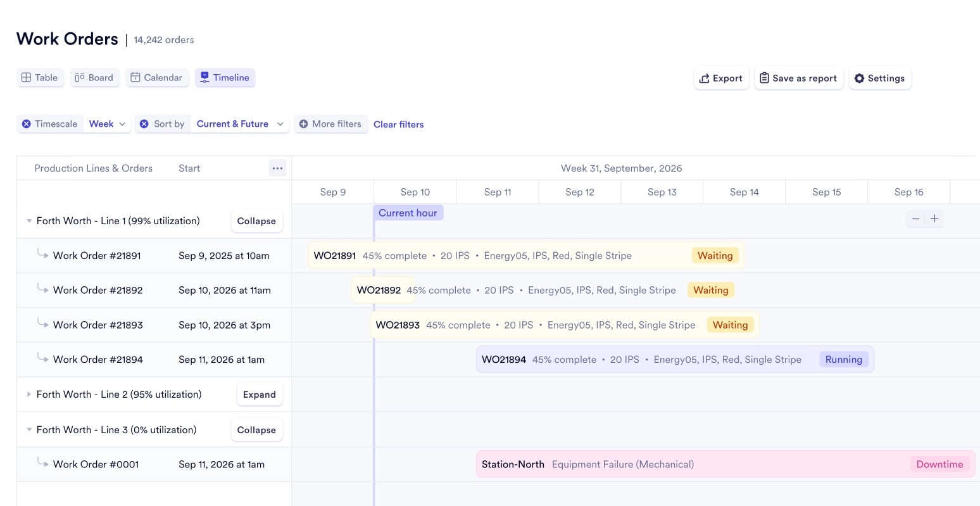Viewport: 980px width, 506px height.
Task: Open the Current & Future sort dropdown
Action: (x=239, y=123)
